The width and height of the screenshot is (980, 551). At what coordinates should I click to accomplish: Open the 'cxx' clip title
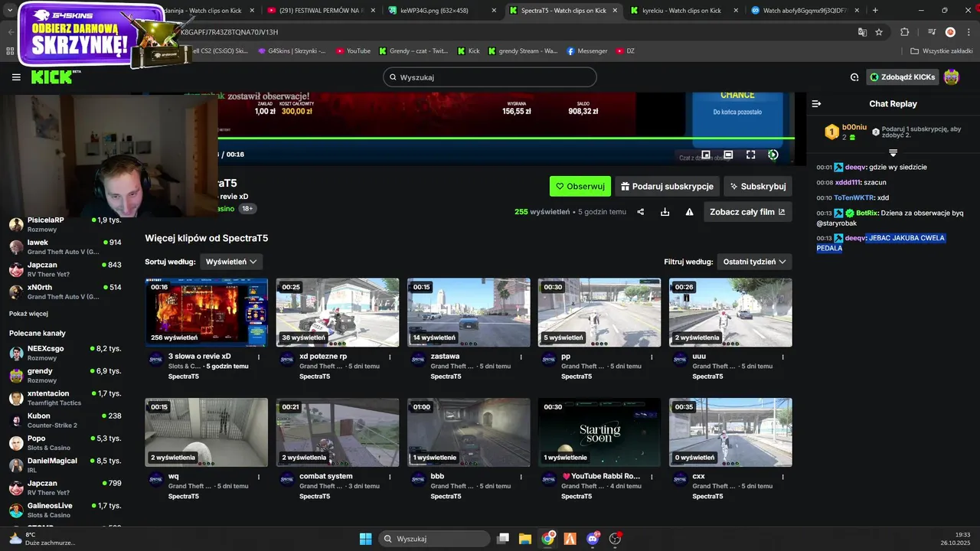click(698, 476)
